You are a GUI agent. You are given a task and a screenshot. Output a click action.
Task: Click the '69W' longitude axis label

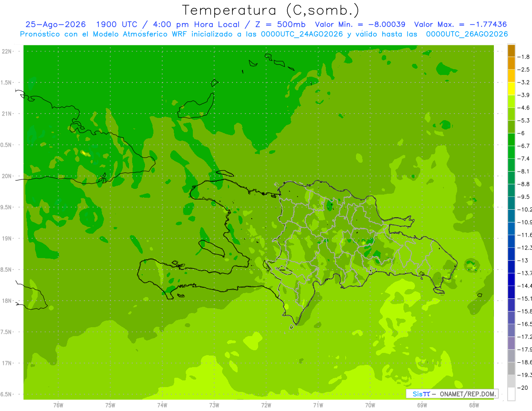(422, 405)
